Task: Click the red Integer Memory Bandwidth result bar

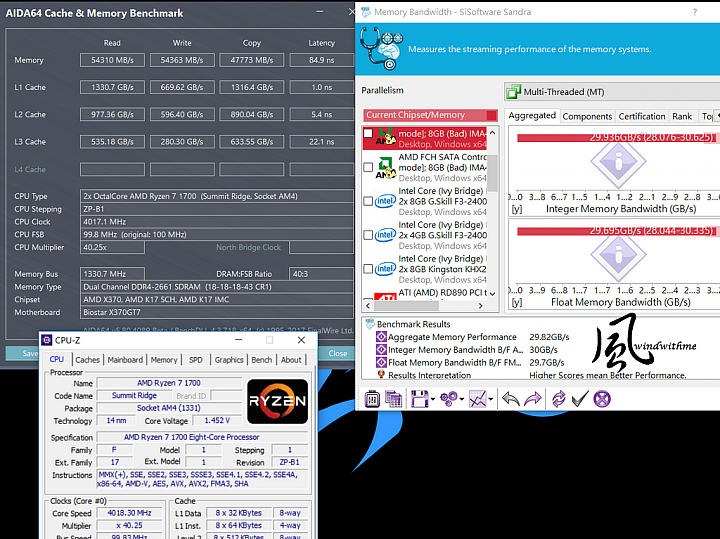Action: point(616,137)
